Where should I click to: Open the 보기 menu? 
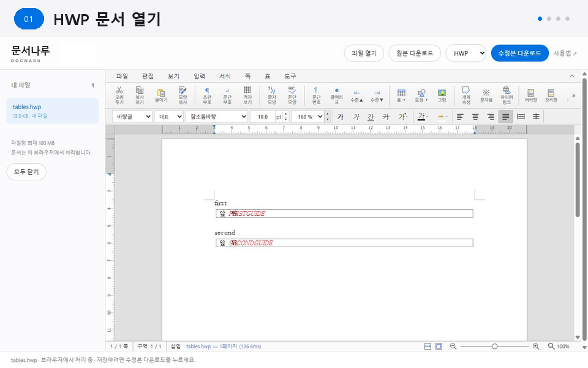pyautogui.click(x=173, y=76)
